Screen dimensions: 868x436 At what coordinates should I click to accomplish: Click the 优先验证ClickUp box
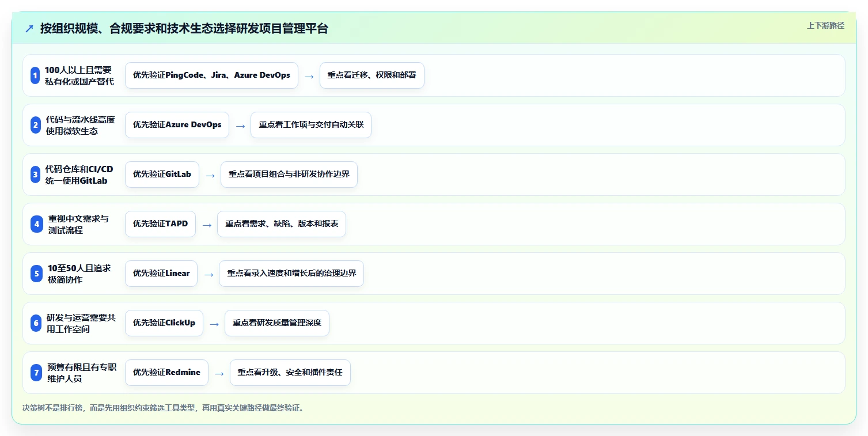[164, 323]
